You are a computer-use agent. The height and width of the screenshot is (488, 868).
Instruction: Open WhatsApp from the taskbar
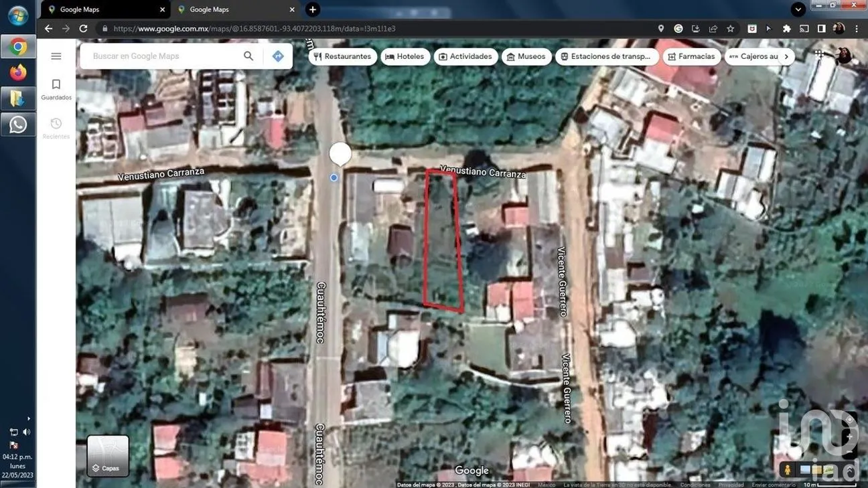pos(18,125)
